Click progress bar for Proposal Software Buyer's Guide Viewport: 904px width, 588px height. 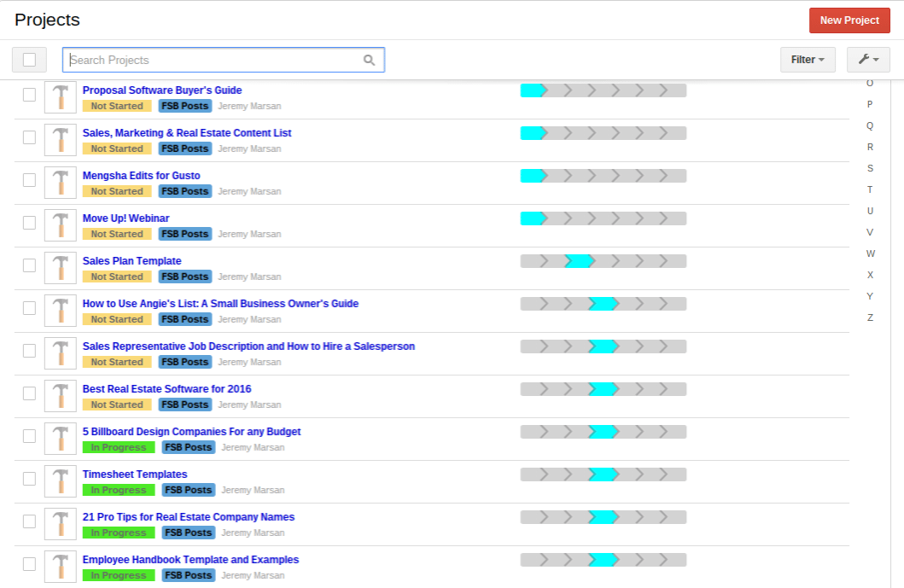(603, 90)
